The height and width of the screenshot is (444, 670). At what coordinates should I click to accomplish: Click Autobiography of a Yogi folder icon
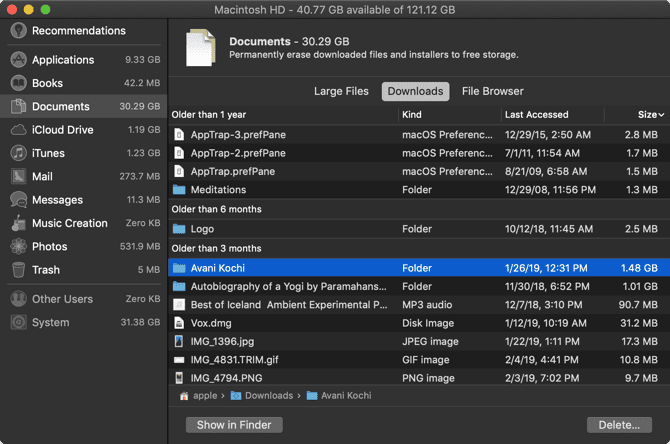click(179, 286)
